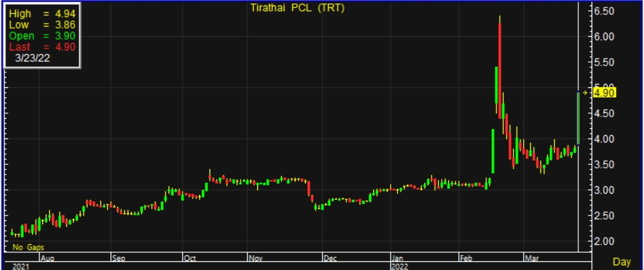Click the Day interval label
Image resolution: width=644 pixels, height=270 pixels.
click(621, 261)
